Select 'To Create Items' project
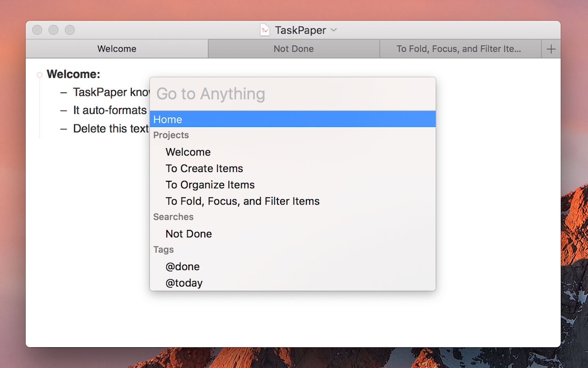 204,168
